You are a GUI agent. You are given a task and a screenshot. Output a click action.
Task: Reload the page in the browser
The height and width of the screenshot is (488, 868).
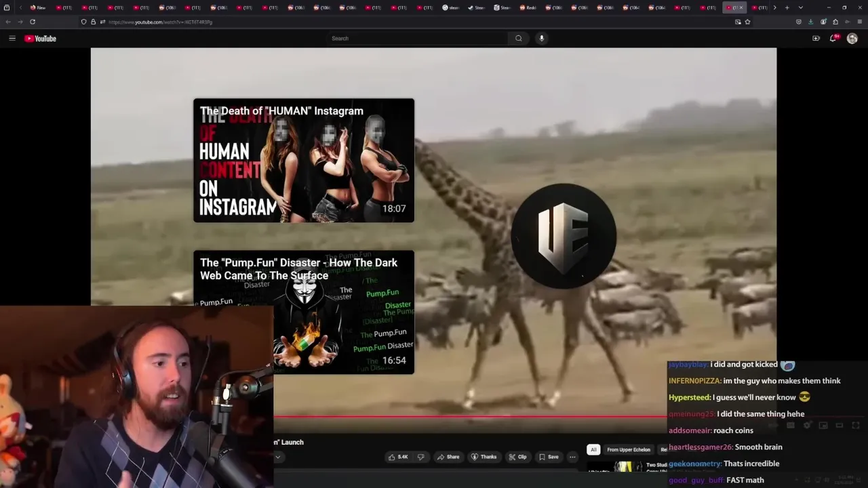click(32, 22)
